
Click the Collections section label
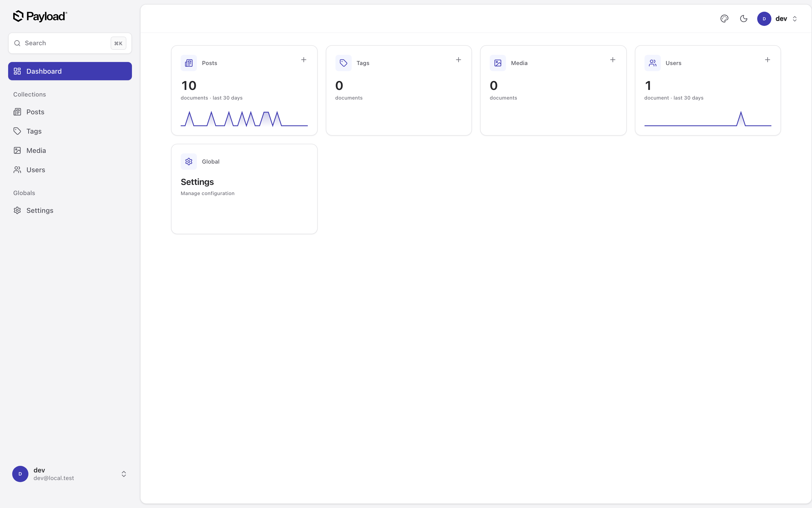[29, 94]
